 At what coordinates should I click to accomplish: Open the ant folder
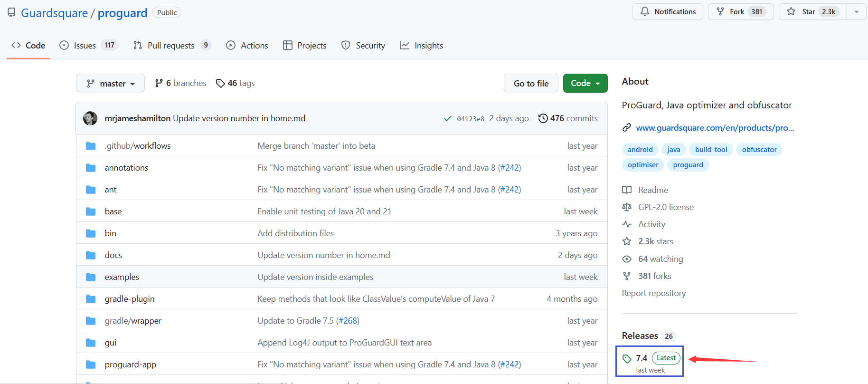click(x=111, y=190)
